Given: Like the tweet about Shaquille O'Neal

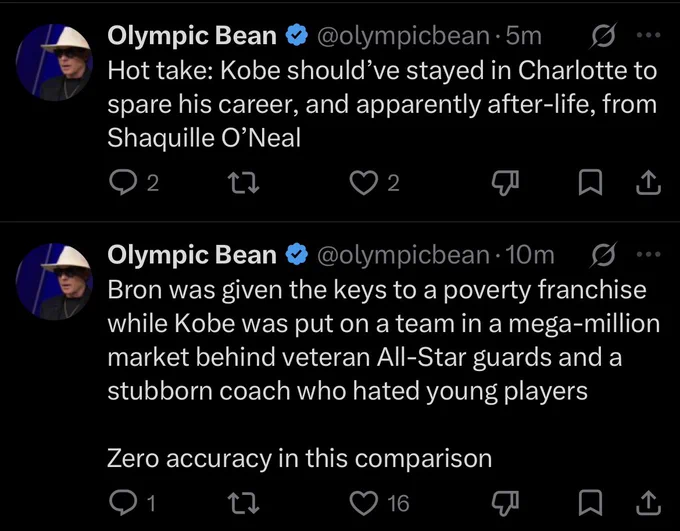Looking at the screenshot, I should 363,183.
